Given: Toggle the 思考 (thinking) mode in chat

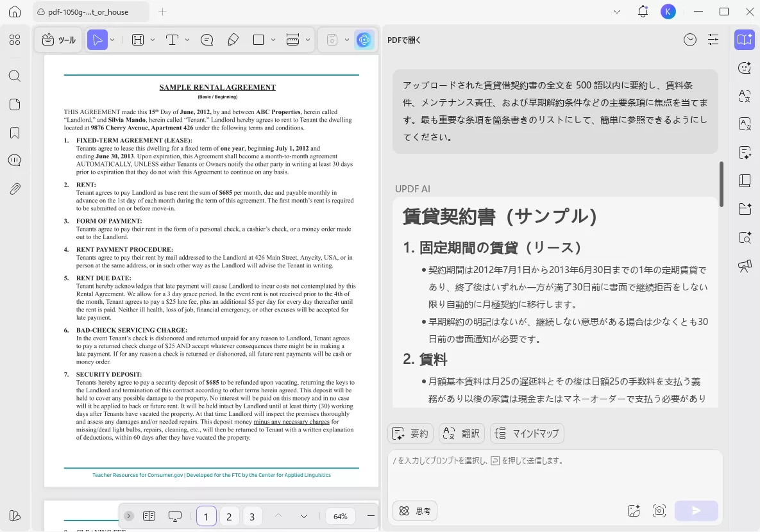Looking at the screenshot, I should 414,511.
